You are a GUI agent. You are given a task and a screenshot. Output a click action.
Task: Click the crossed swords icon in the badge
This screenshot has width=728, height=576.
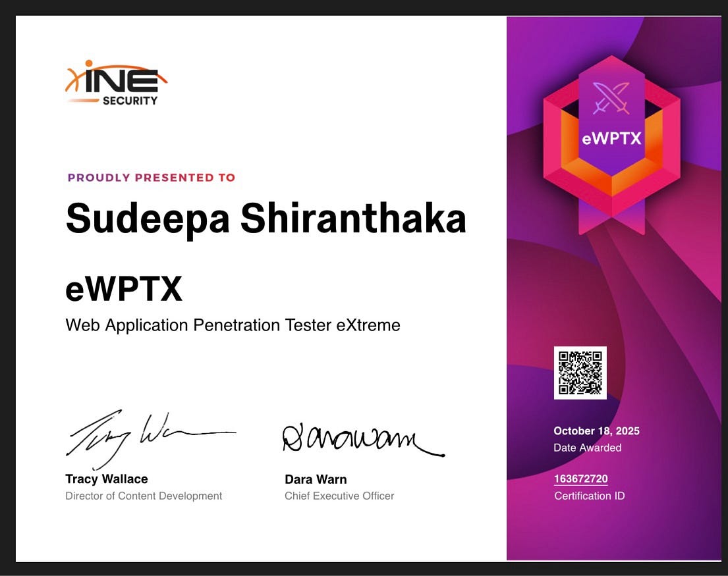(611, 97)
